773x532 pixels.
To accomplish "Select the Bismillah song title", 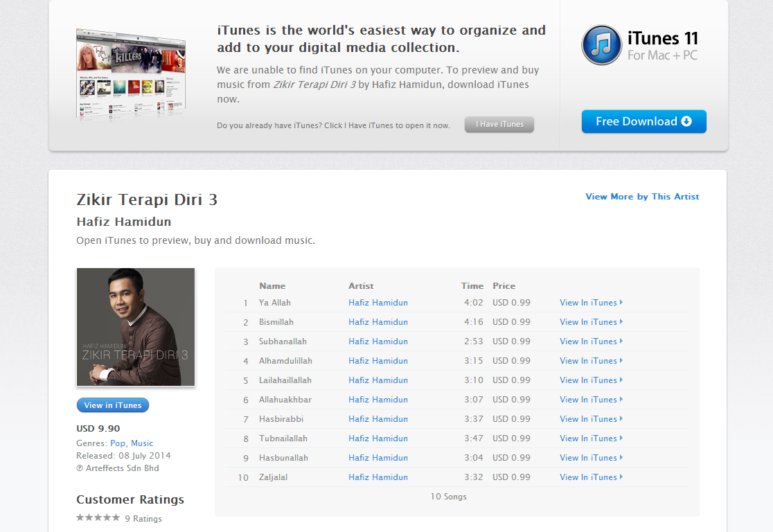I will 276,321.
